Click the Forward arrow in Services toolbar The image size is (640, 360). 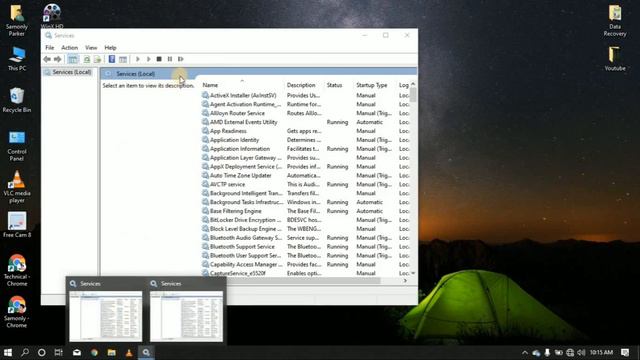58,59
